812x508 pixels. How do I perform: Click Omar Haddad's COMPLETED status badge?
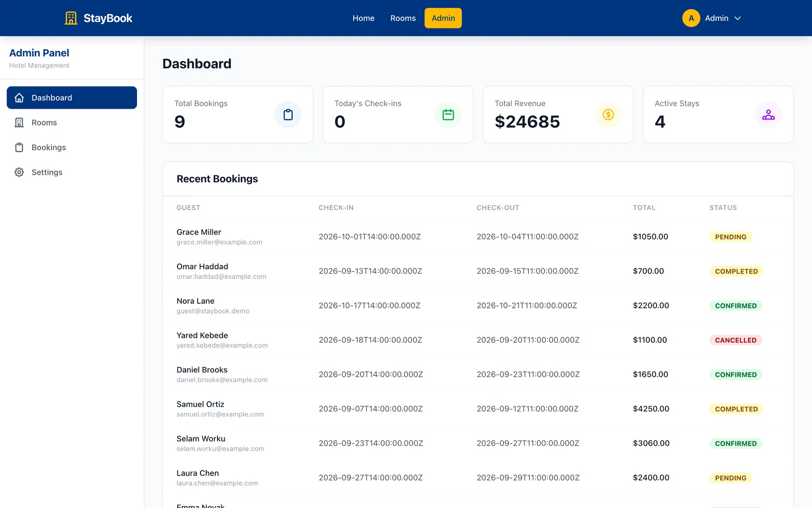(736, 271)
